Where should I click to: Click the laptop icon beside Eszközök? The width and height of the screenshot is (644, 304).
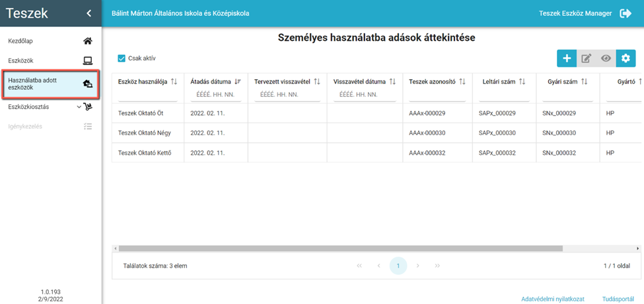point(87,61)
